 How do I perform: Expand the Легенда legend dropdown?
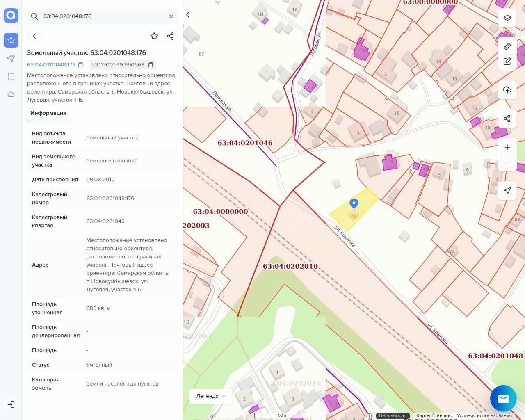[x=211, y=396]
